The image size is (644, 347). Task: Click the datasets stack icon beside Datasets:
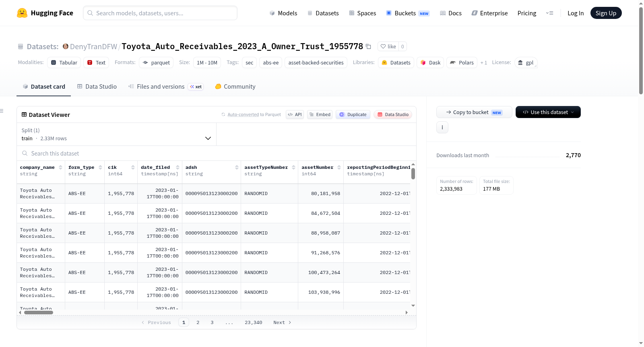coord(21,46)
